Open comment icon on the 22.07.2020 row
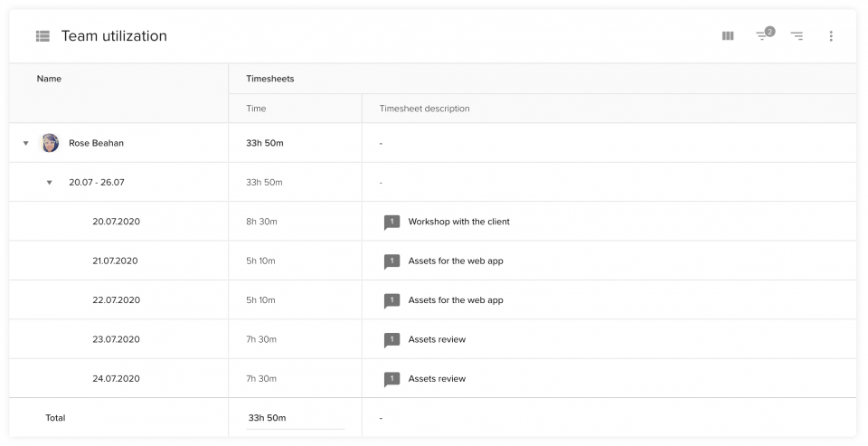Viewport: 868px width, 446px height. [392, 301]
